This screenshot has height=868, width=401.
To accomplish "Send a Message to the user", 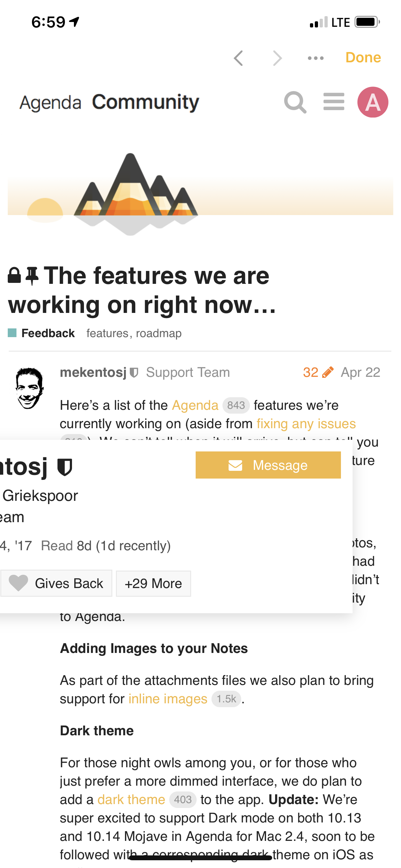I will click(268, 465).
